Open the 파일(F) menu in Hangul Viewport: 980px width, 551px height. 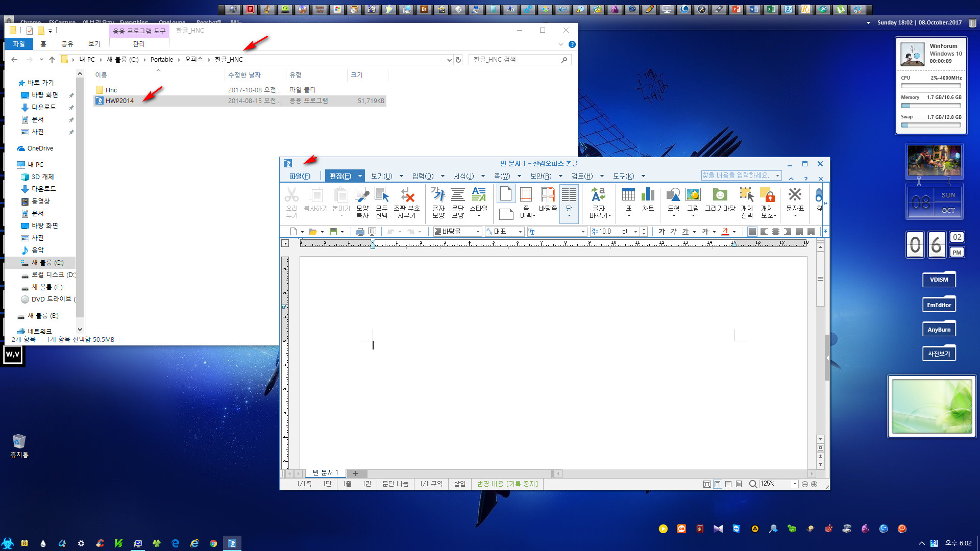300,176
